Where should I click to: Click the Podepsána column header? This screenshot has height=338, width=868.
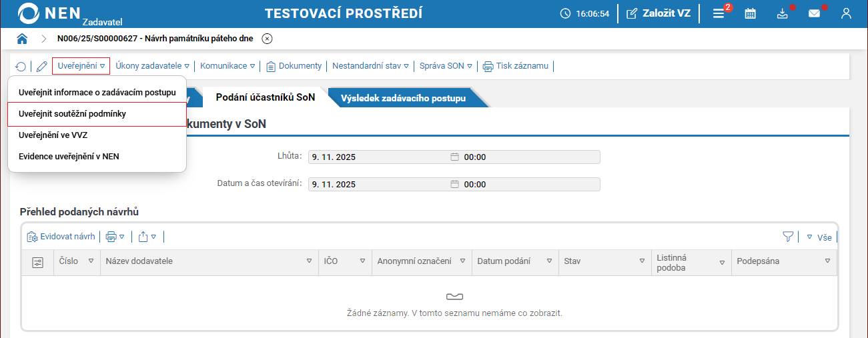click(784, 261)
